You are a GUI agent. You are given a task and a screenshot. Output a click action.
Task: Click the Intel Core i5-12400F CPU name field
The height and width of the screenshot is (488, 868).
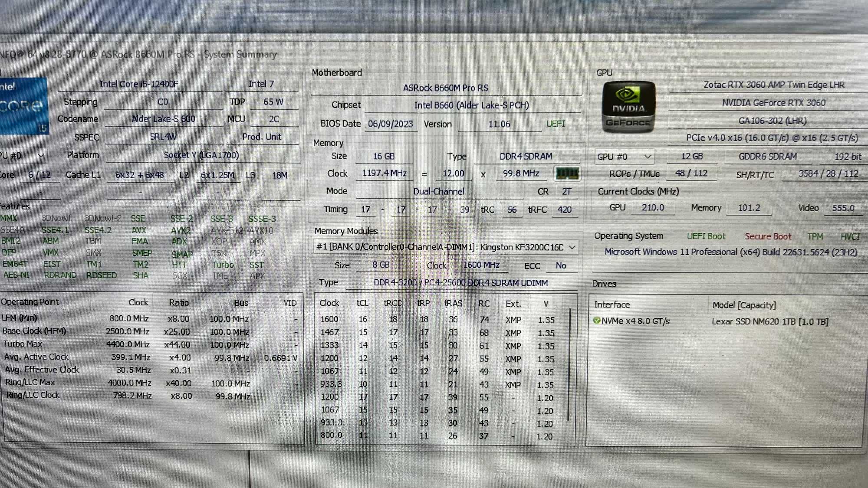coord(139,84)
